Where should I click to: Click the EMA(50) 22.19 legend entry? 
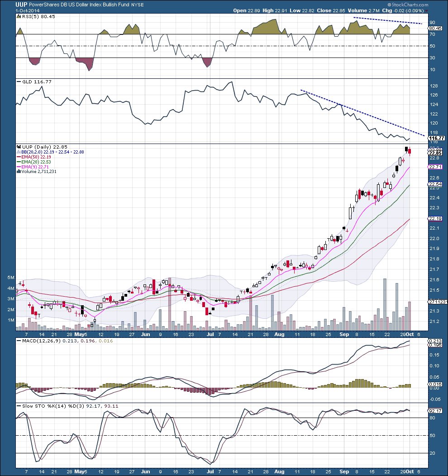tap(34, 157)
